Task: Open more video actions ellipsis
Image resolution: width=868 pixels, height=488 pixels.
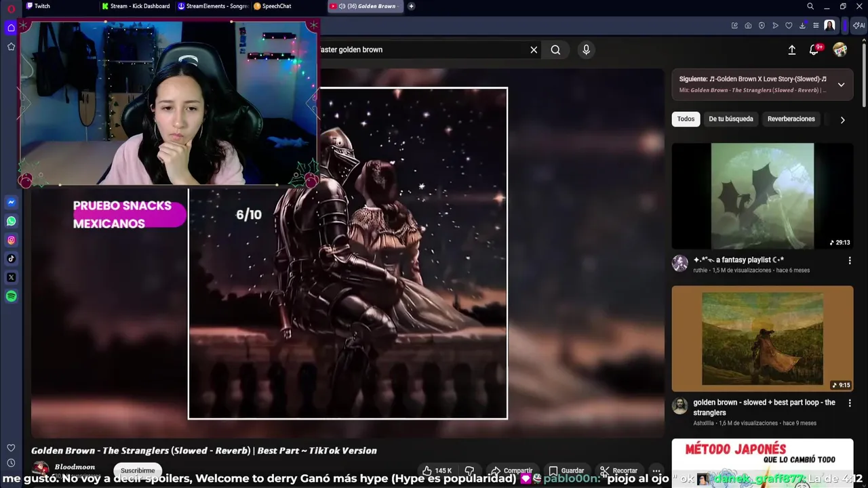Action: click(656, 470)
